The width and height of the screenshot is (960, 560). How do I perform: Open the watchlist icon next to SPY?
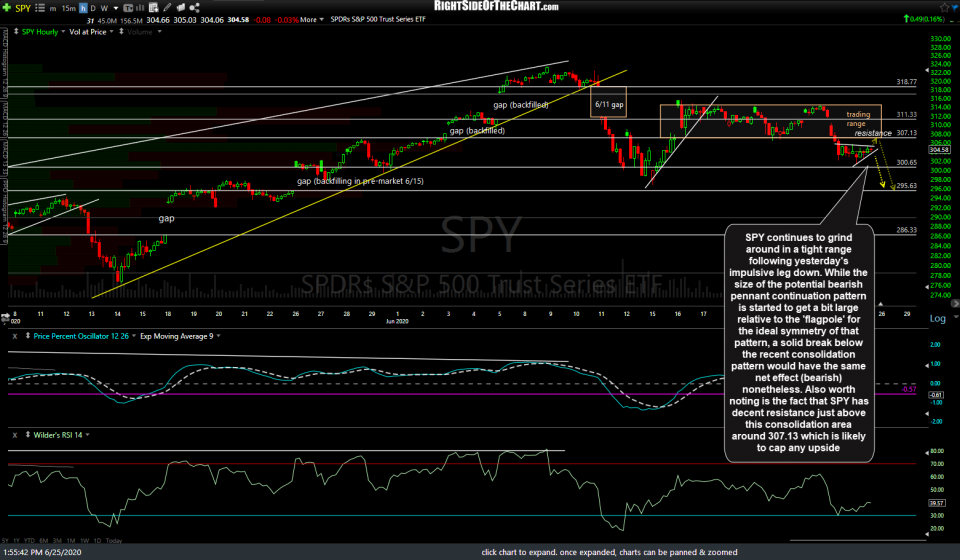pos(40,8)
